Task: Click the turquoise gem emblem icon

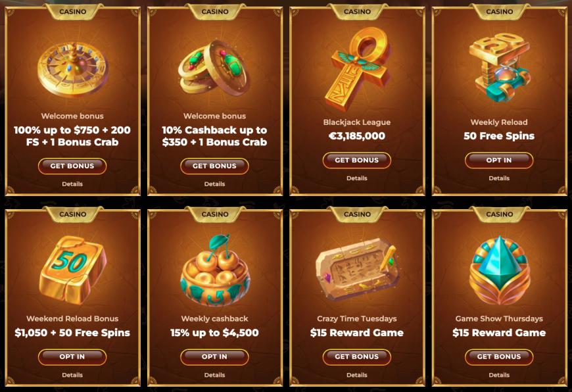Action: 499,270
